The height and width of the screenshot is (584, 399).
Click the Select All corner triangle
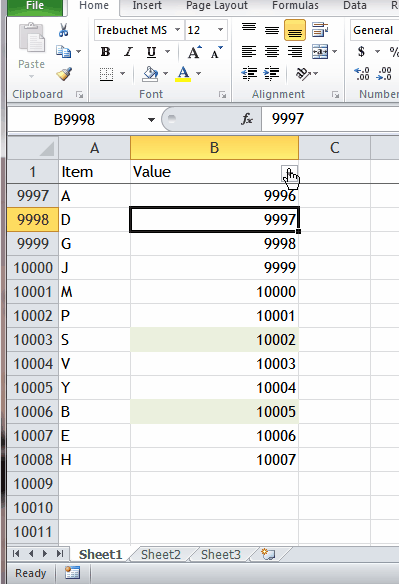(x=47, y=149)
